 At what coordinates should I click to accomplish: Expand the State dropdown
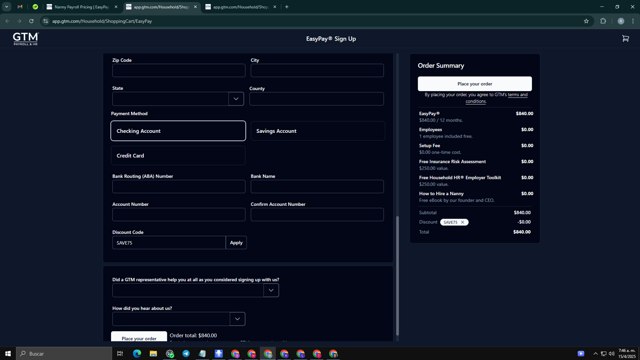click(236, 99)
